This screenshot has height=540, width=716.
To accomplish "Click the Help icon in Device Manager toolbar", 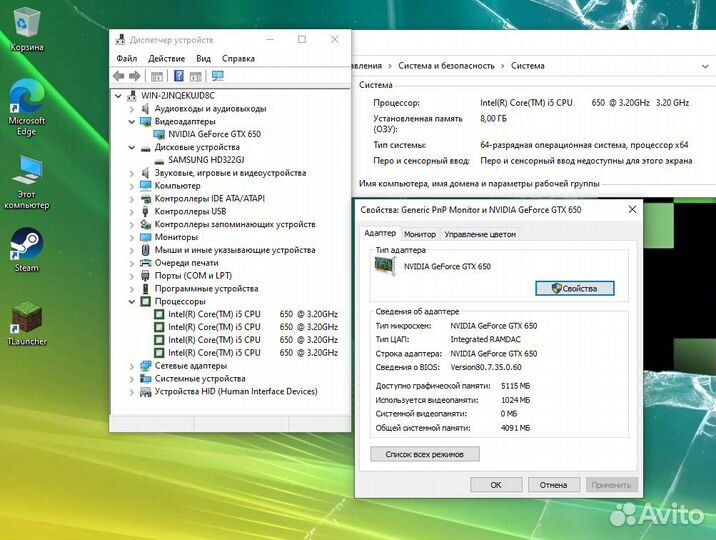I will 179,76.
